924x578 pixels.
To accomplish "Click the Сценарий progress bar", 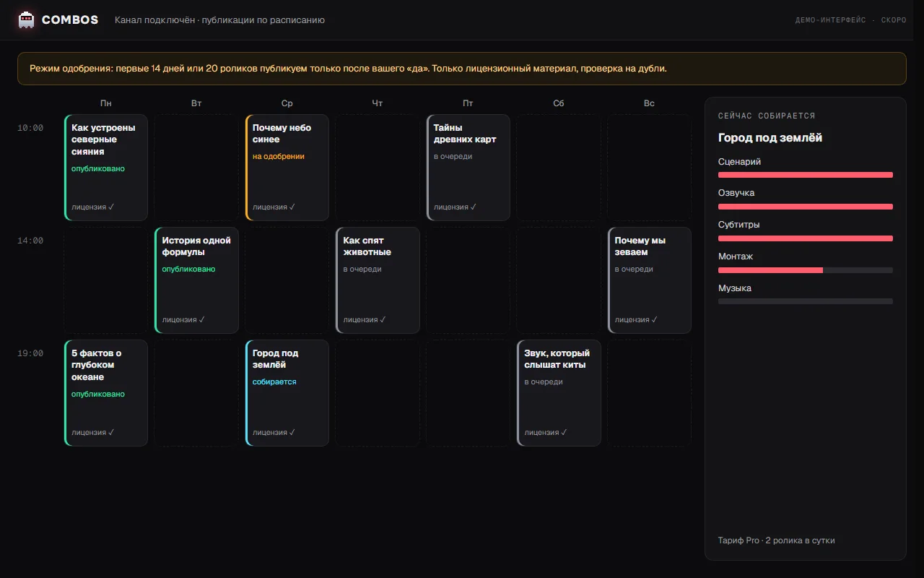I will (x=806, y=175).
